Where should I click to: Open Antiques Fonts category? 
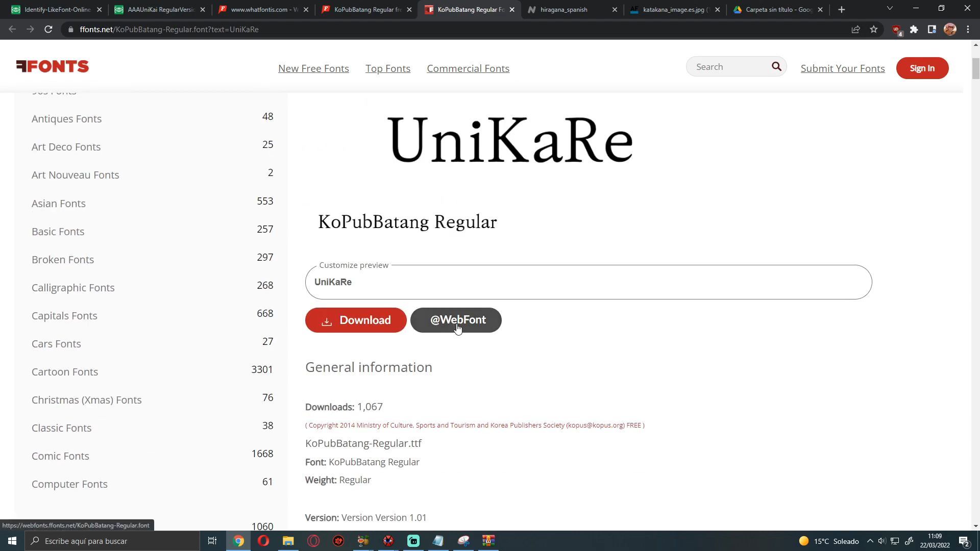point(66,119)
